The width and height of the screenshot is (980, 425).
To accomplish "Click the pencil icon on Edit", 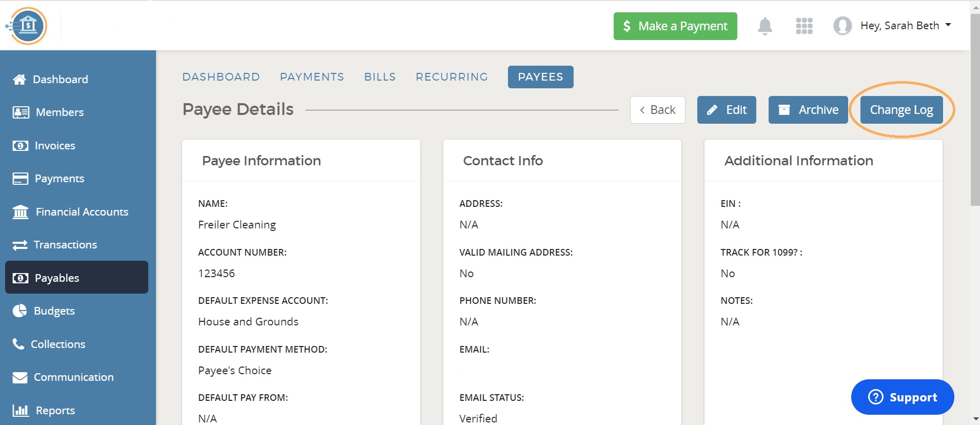I will click(712, 110).
